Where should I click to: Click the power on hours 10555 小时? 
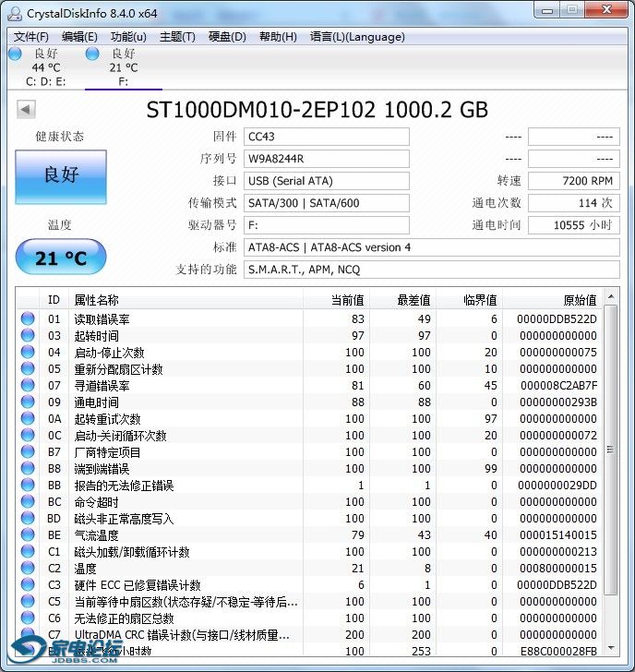click(574, 225)
